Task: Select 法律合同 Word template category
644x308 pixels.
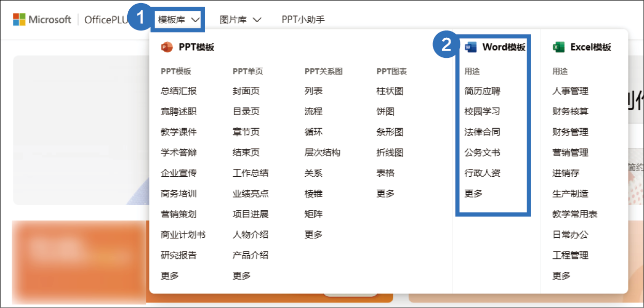Action: click(x=482, y=132)
